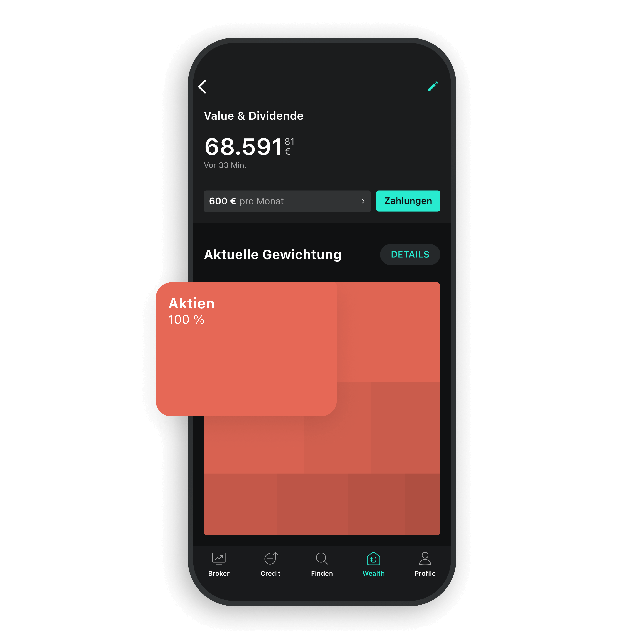Adjust the monthly payment amount slider

(x=287, y=201)
